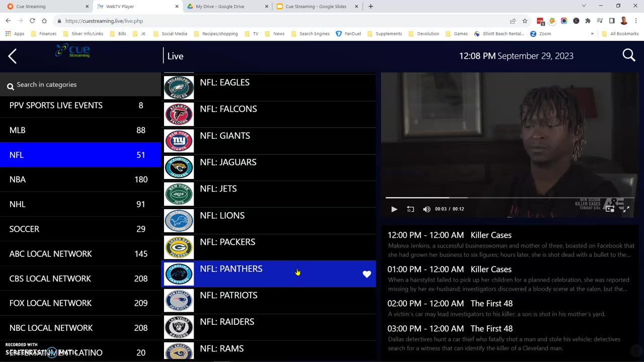Share this page from the address bar
644x362 pixels.
513,21
